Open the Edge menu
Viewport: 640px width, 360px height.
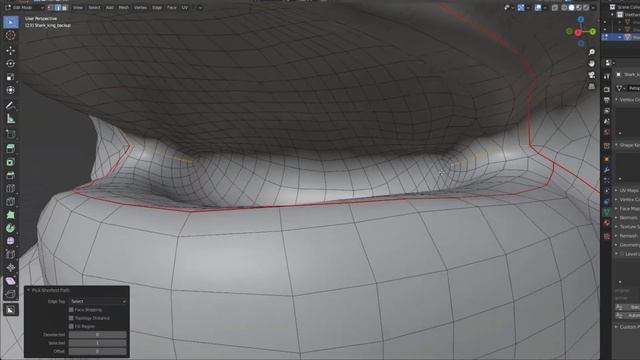tap(157, 7)
